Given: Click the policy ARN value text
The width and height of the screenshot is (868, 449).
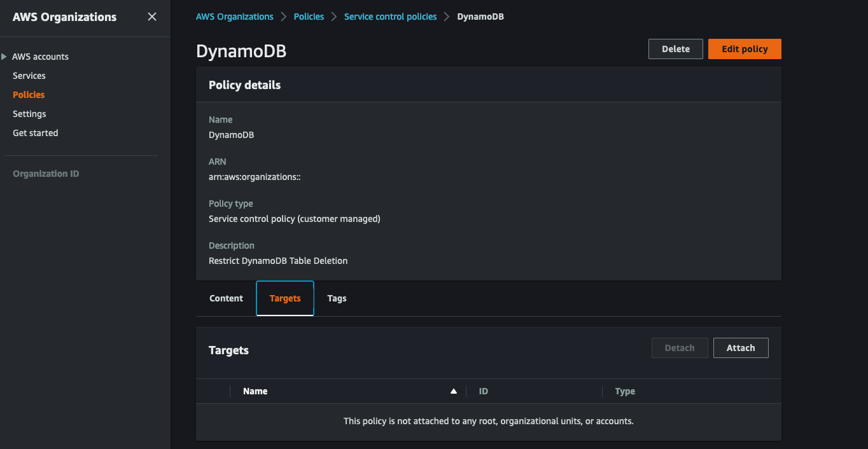Looking at the screenshot, I should (x=255, y=177).
